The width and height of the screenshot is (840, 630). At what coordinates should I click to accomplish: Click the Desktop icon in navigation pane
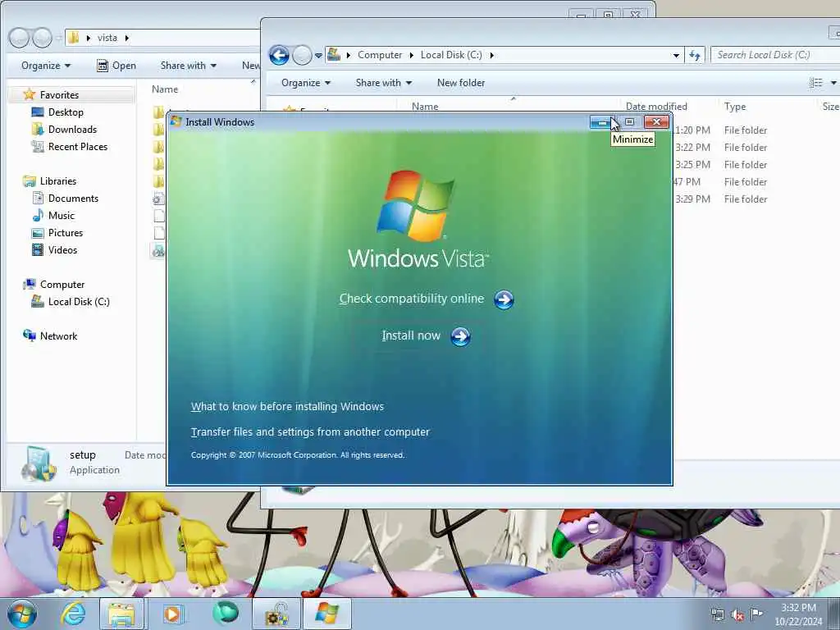point(38,112)
